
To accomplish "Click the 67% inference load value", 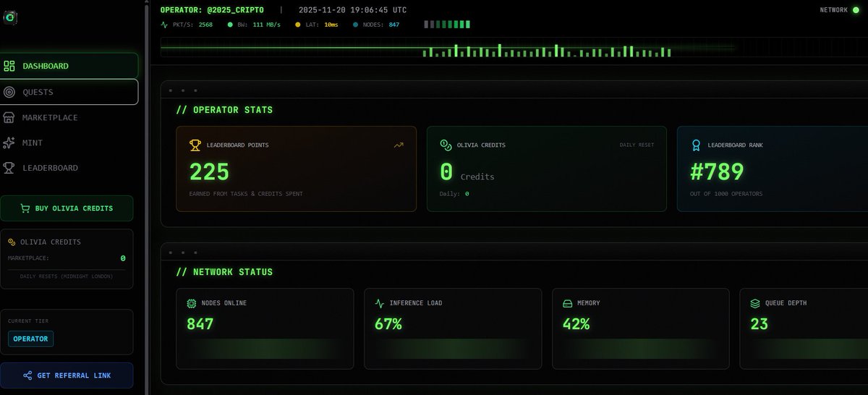I will pyautogui.click(x=388, y=324).
